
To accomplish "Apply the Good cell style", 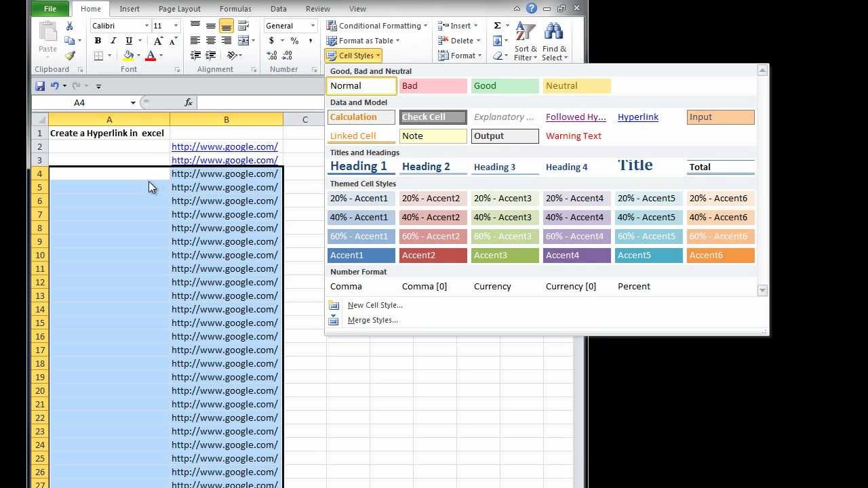I will (x=505, y=85).
